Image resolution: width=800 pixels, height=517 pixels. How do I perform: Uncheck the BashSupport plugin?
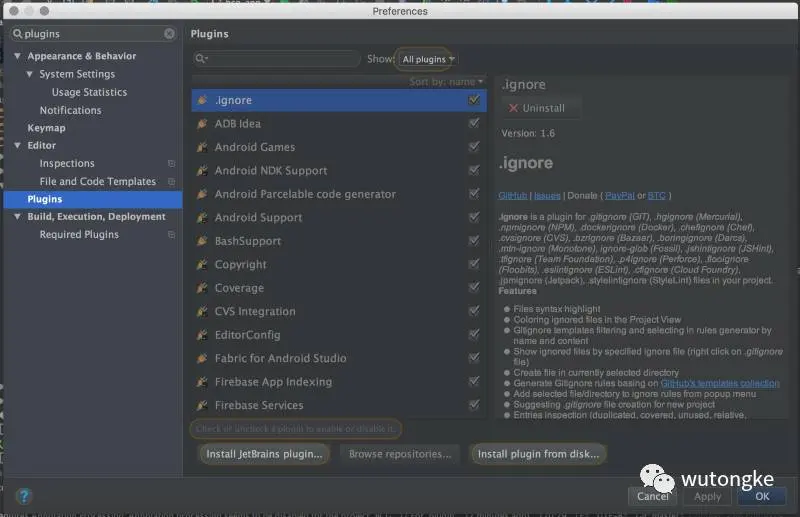(x=474, y=240)
